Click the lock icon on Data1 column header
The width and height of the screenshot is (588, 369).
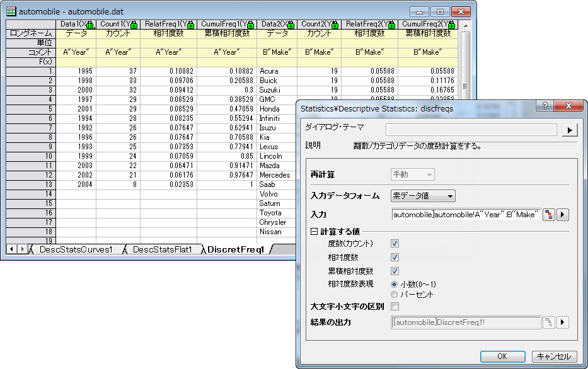(90, 25)
